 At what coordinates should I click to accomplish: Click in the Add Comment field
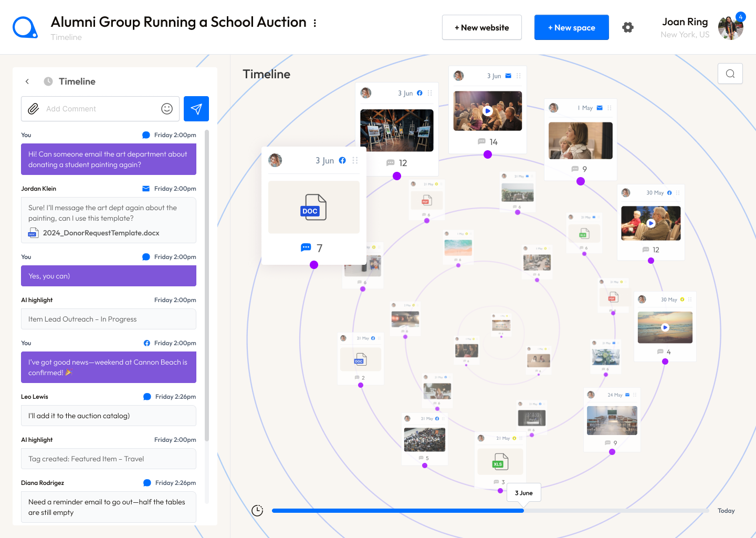click(x=100, y=109)
